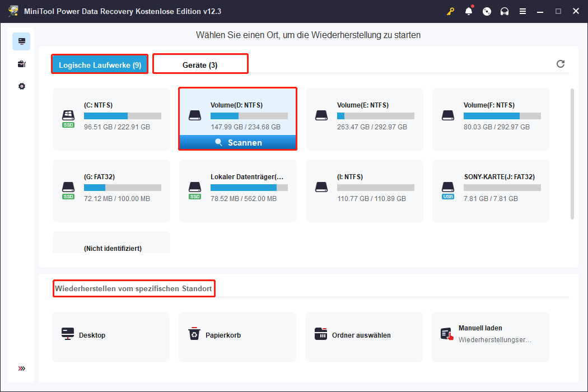Click 7.81 GB / 7.81 GB text
588x392 pixels.
click(x=491, y=198)
